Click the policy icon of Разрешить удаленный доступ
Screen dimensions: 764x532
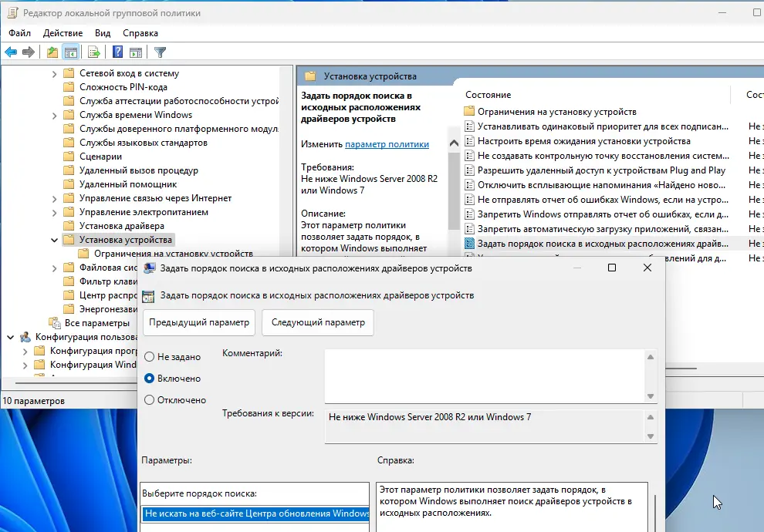pyautogui.click(x=469, y=170)
